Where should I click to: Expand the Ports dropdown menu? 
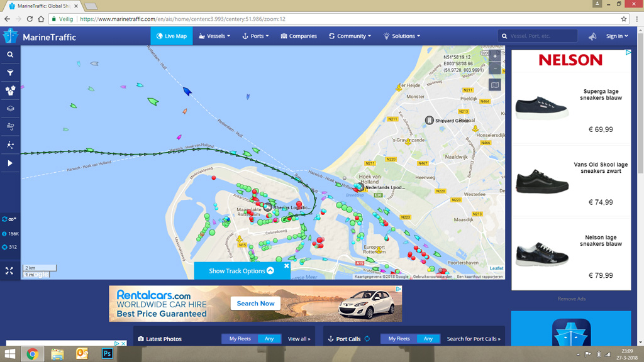255,36
